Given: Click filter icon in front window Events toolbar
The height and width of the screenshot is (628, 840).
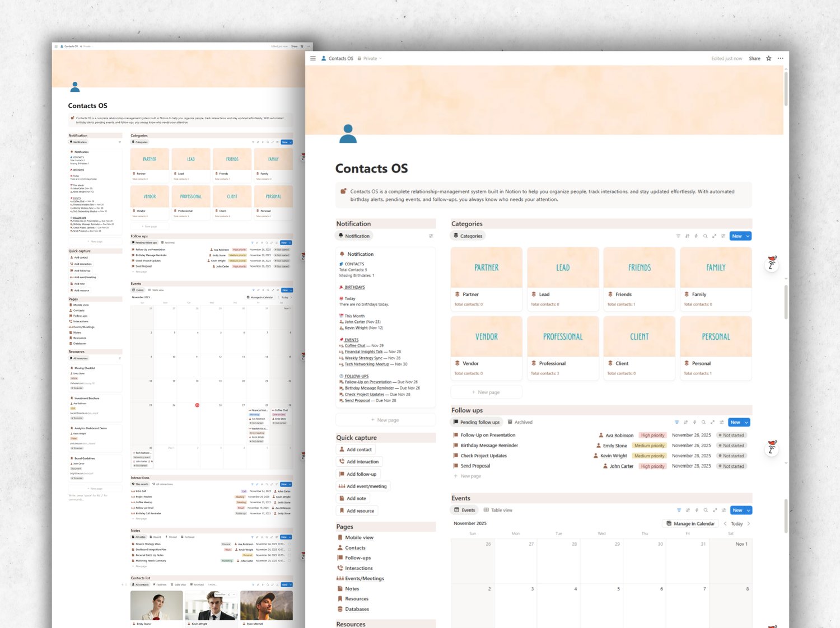Looking at the screenshot, I should click(679, 510).
